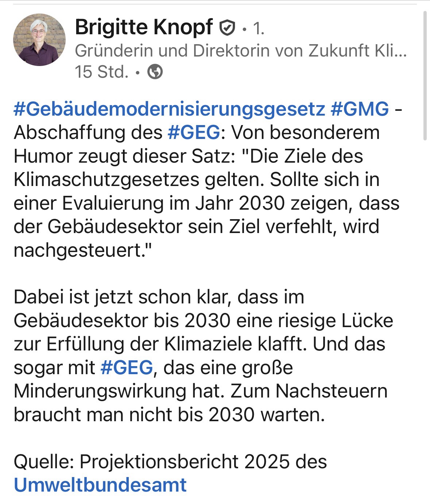
Task: Click the "15 Std." post timestamp
Action: pyautogui.click(x=101, y=72)
